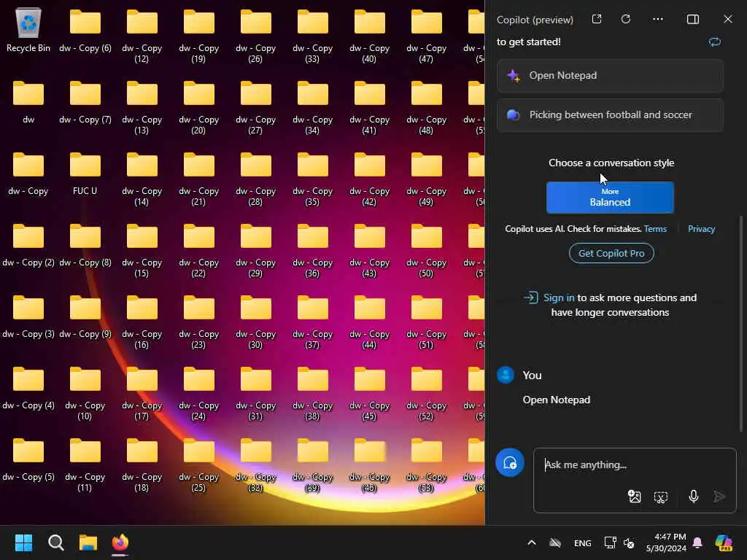Open the Windows Start menu

click(24, 542)
